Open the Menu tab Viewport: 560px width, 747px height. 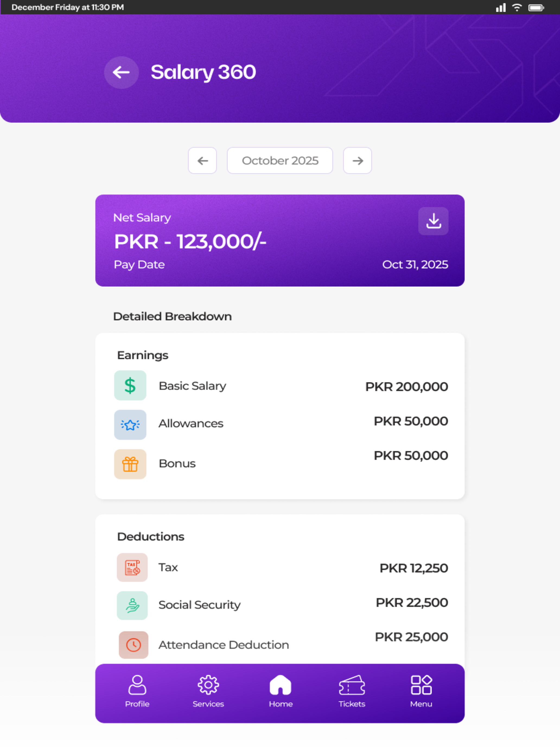point(421,691)
